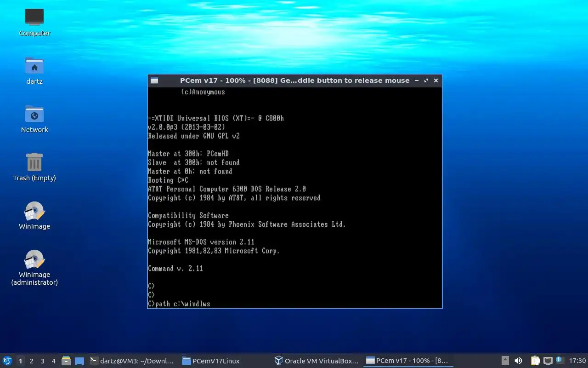
Task: Click the 'AT&T Personal Computer 6300 DOS Release 2.0' line
Action: pos(227,189)
